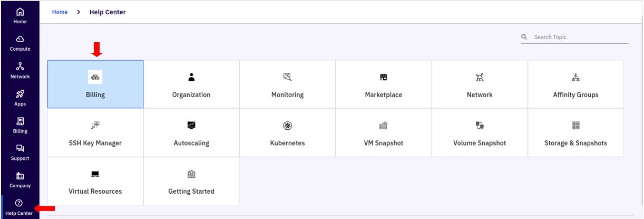Click the Apps rocket icon
This screenshot has width=644, height=219.
pyautogui.click(x=20, y=94)
